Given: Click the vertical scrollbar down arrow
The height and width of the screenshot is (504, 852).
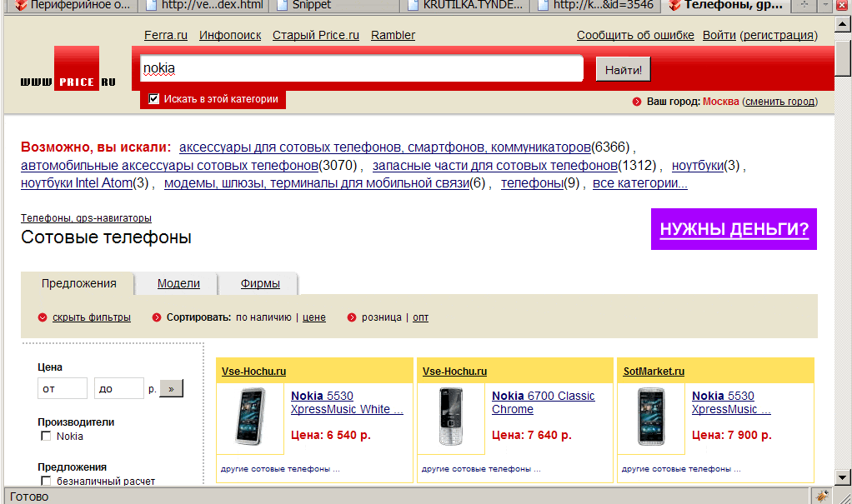Looking at the screenshot, I should click(x=843, y=473).
